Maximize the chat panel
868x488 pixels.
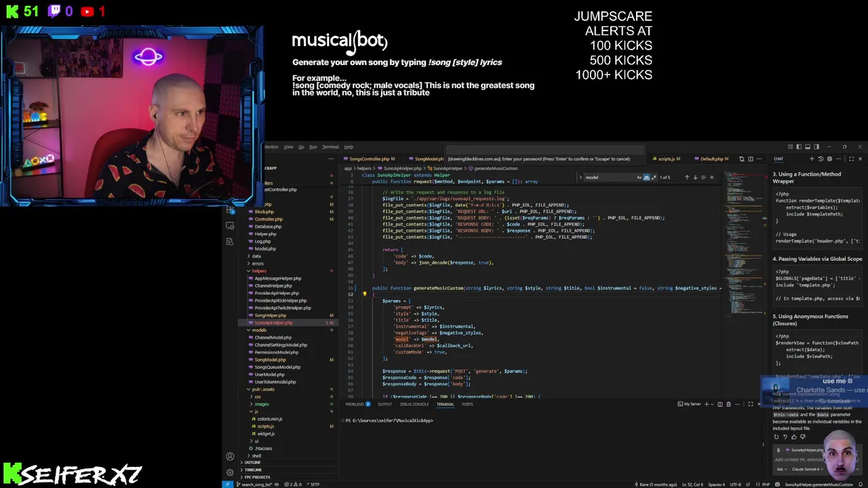pos(851,159)
